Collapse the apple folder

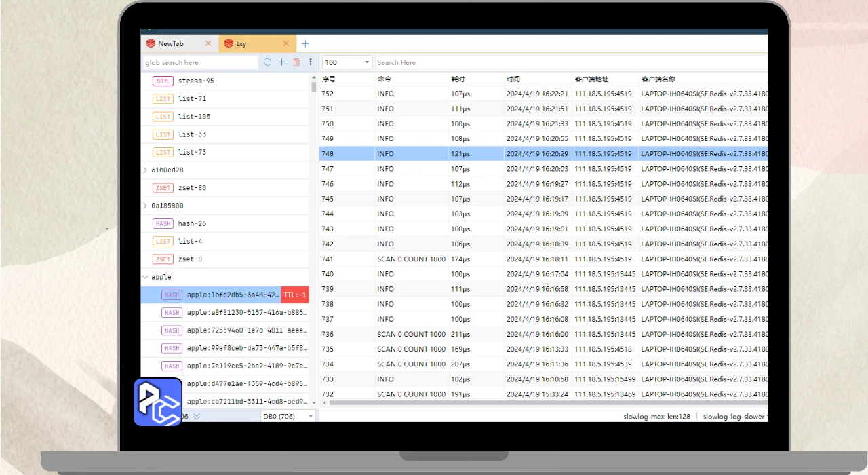pyautogui.click(x=146, y=277)
